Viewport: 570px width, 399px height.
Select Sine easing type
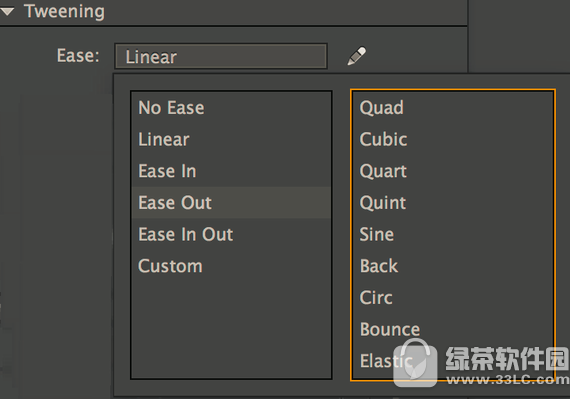pos(453,234)
